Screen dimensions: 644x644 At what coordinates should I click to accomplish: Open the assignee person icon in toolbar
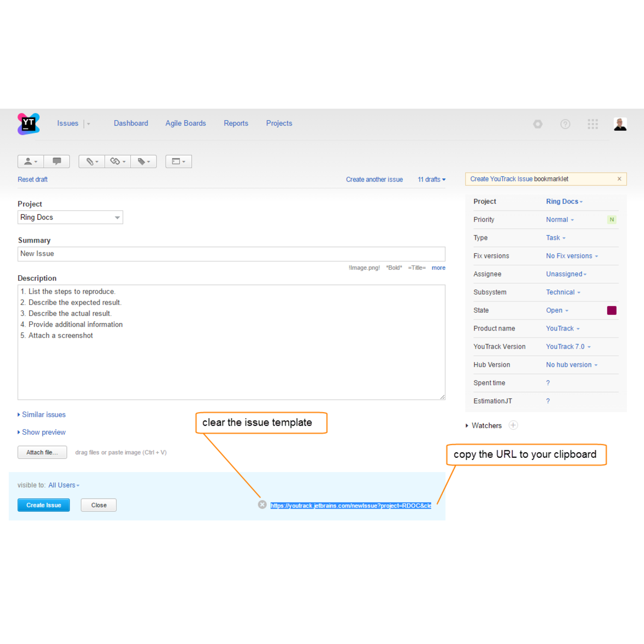coord(30,161)
